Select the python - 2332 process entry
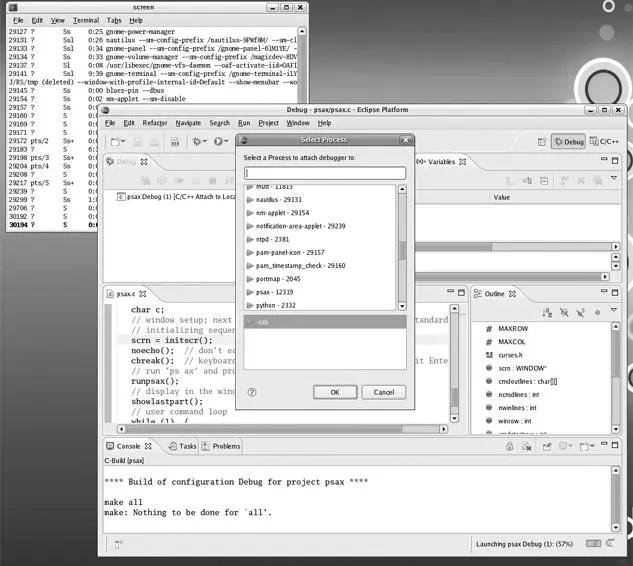Screen dimensions: 633x566 [x=275, y=304]
